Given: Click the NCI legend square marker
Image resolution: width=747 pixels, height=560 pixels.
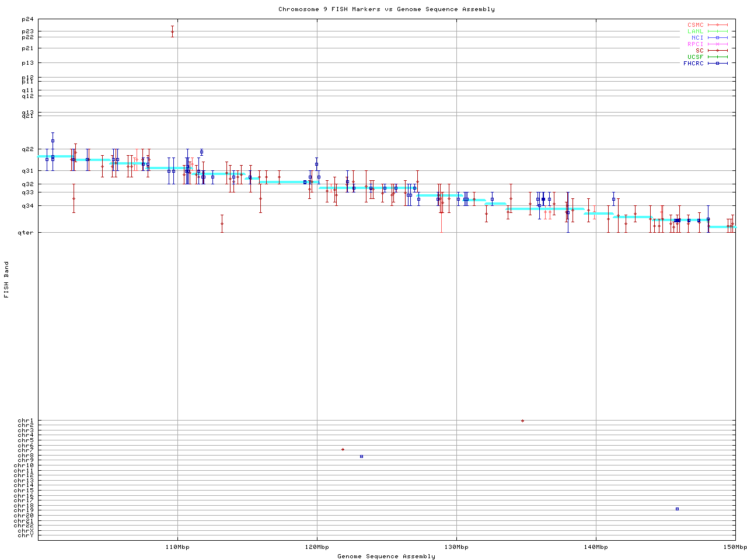Looking at the screenshot, I should click(717, 38).
